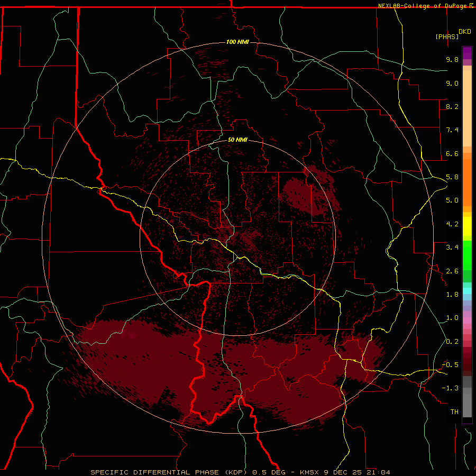The image size is (476, 476).
Task: Click the 5.0 scale value
Action: (x=452, y=200)
